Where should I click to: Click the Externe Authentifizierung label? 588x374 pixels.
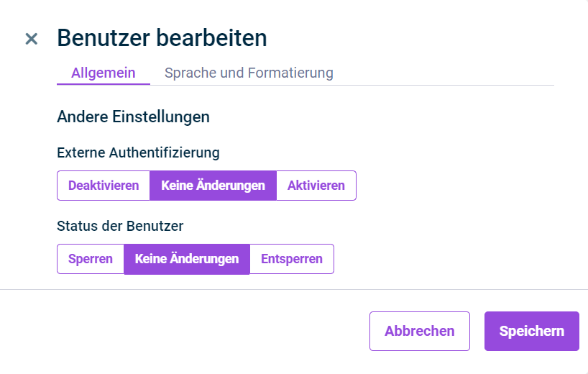[x=138, y=152]
